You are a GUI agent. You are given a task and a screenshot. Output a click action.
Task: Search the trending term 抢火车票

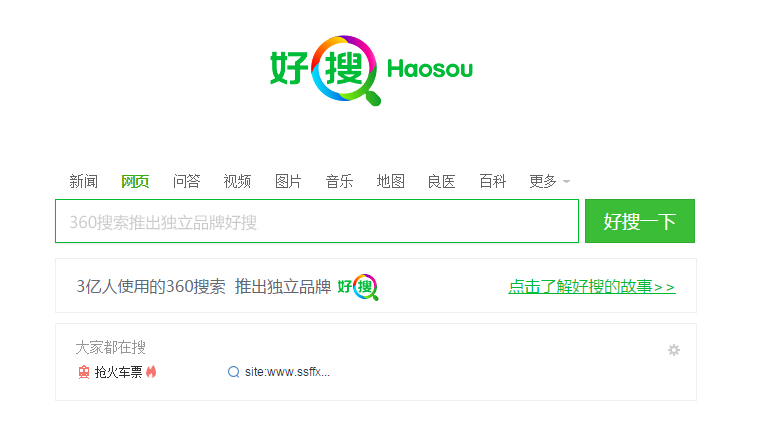coord(118,372)
